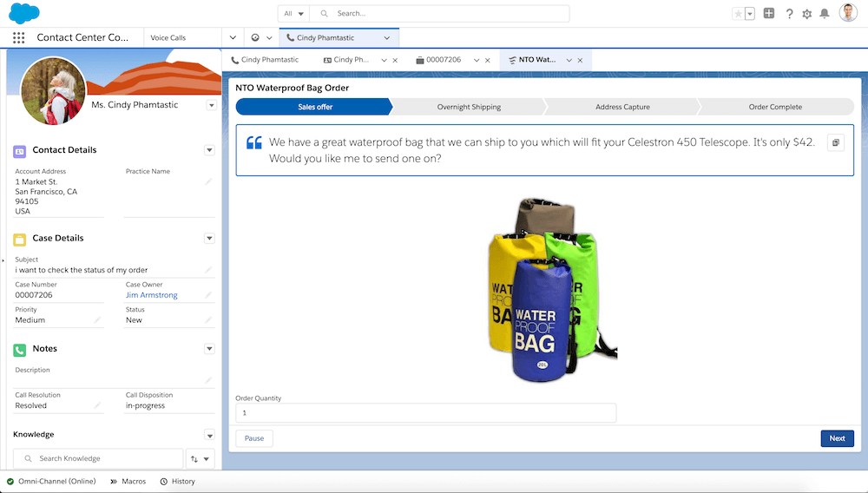Click the global actions plus icon
This screenshot has width=868, height=493.
coord(769,14)
